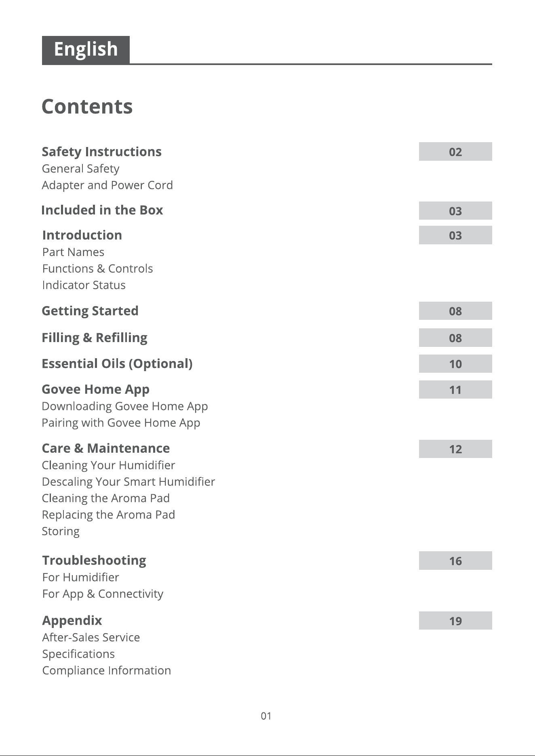This screenshot has width=535, height=756.
Task: Open Replacing the Aroma Pad entry
Action: pos(109,515)
